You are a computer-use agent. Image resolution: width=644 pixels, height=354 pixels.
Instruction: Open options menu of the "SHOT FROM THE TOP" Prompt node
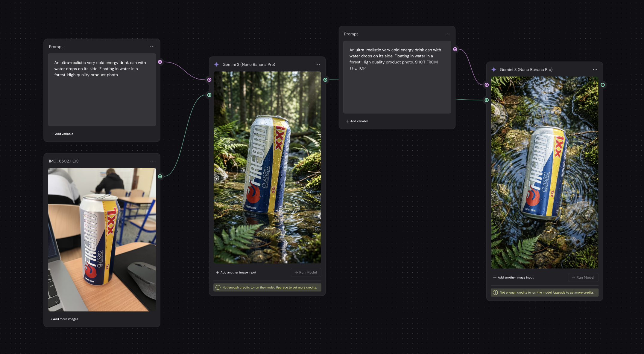tap(447, 34)
